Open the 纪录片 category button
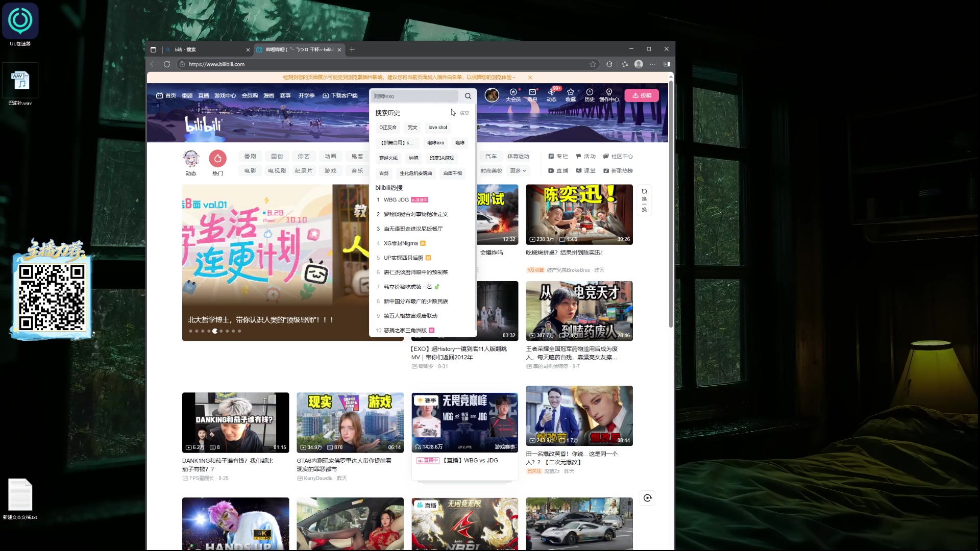Image resolution: width=980 pixels, height=551 pixels. pyautogui.click(x=303, y=171)
